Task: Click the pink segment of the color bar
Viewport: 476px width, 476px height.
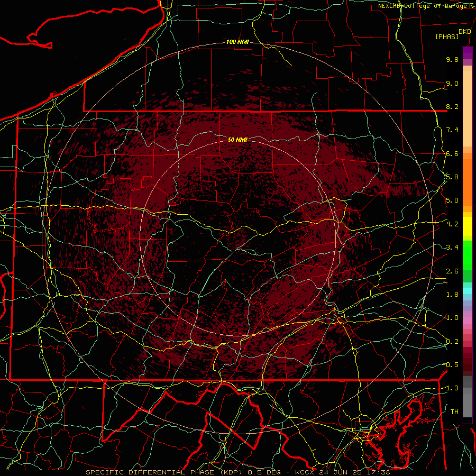Action: [467, 321]
